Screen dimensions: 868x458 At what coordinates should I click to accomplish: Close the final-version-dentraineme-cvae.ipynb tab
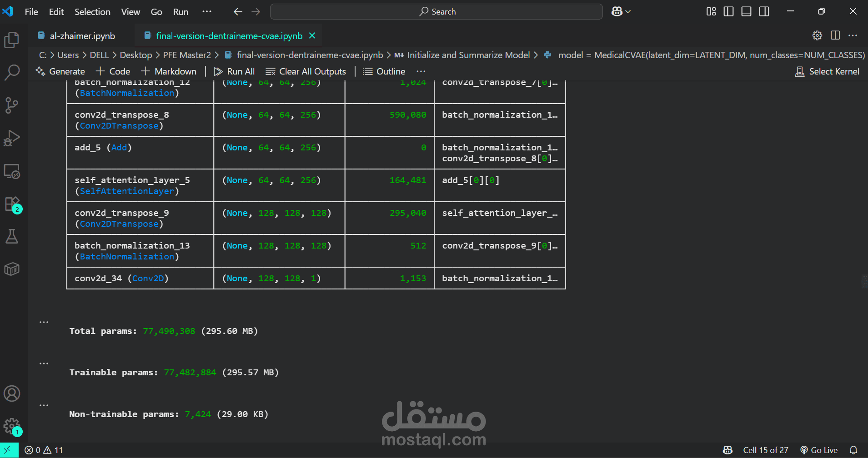312,35
